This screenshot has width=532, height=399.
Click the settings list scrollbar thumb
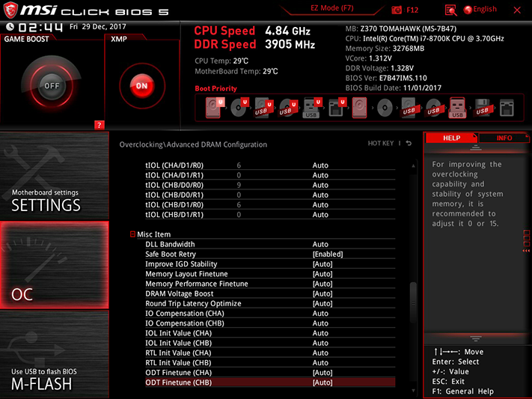(x=413, y=302)
